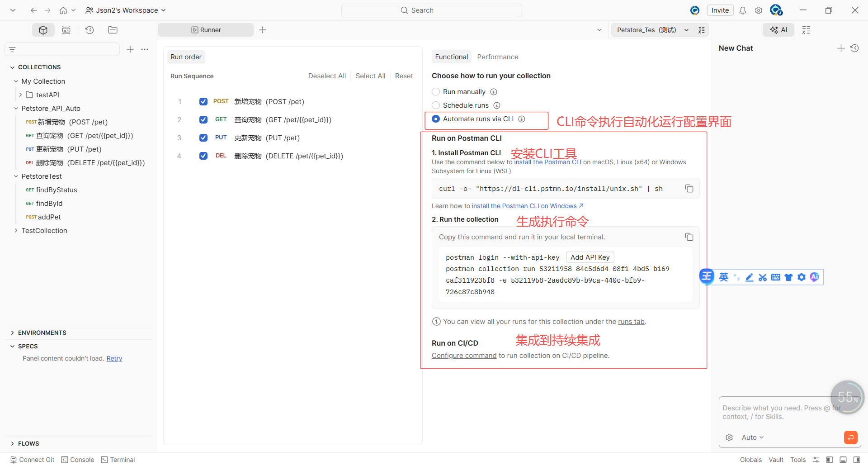Collapse My Collection tree

16,81
